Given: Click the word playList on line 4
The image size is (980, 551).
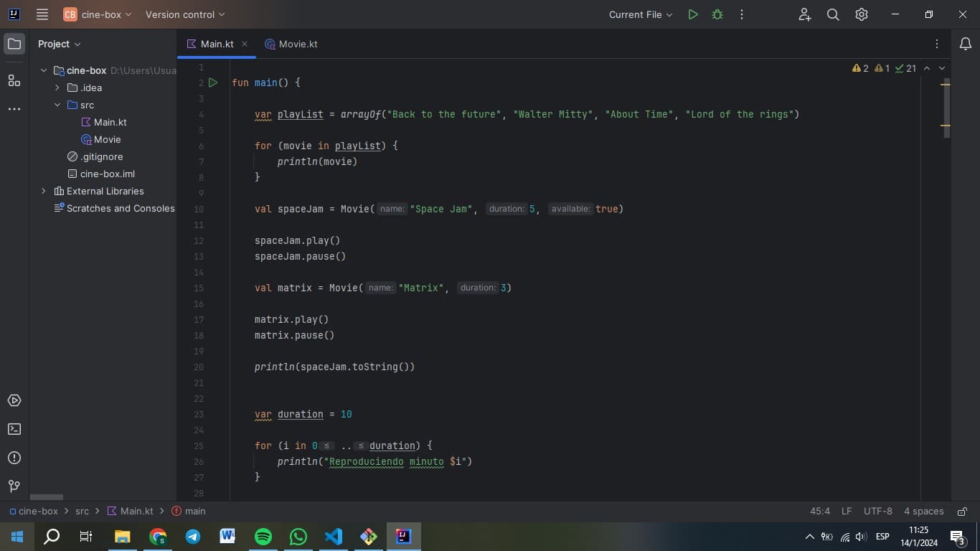Looking at the screenshot, I should (x=301, y=114).
